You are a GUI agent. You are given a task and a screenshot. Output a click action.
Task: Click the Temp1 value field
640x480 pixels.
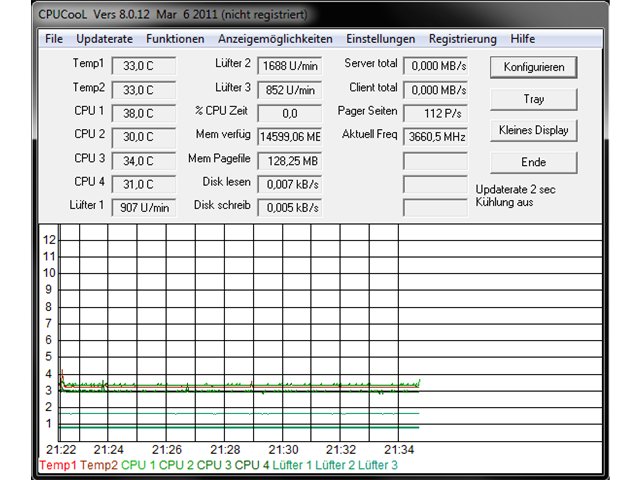(144, 66)
